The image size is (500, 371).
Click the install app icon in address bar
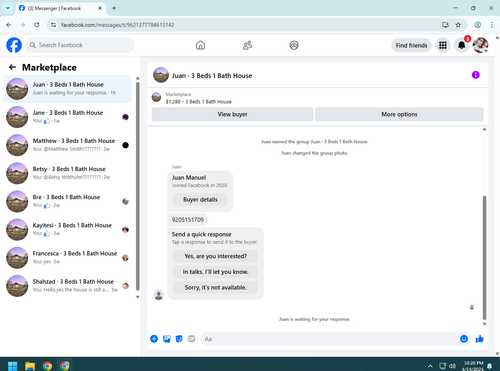(445, 25)
